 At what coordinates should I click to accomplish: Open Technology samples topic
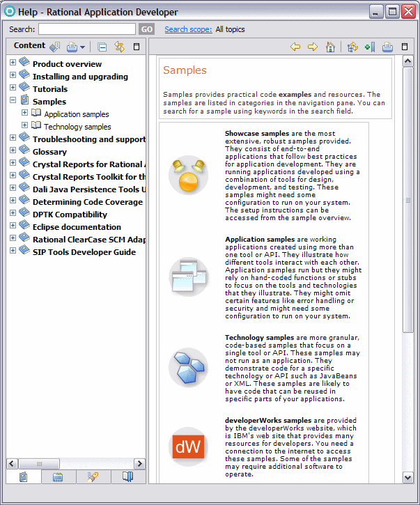[77, 127]
